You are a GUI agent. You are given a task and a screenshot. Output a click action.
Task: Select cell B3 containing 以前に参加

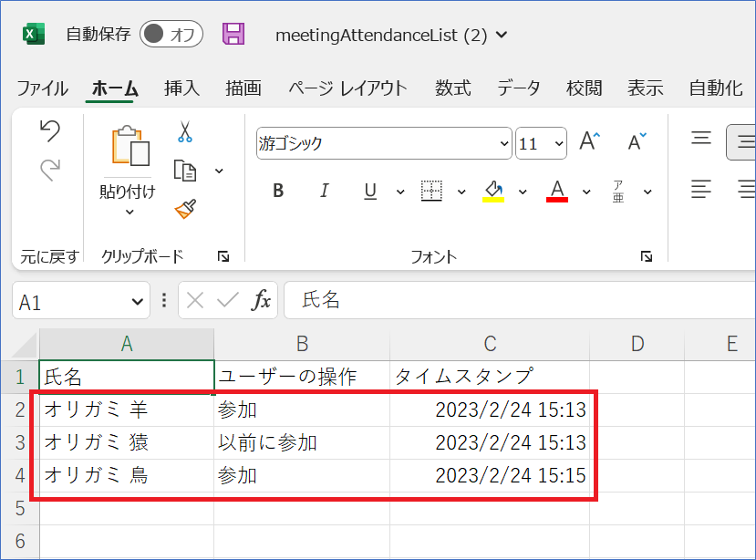click(301, 443)
